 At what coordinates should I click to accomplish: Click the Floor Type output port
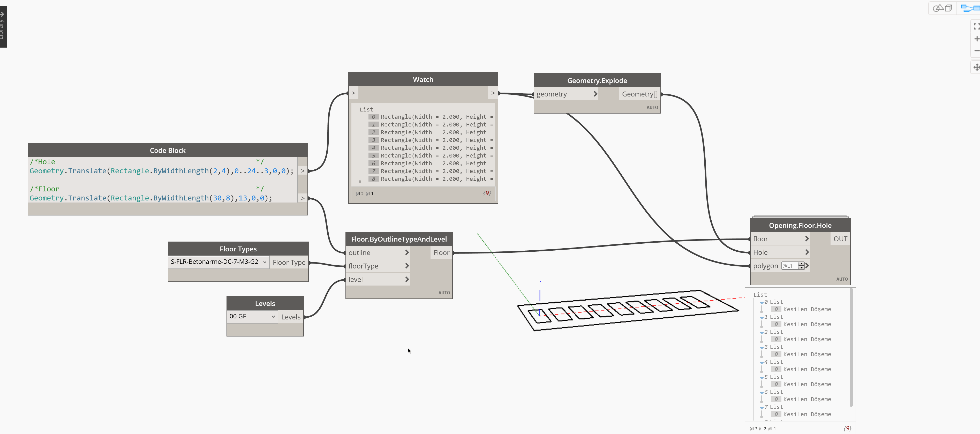pos(289,263)
